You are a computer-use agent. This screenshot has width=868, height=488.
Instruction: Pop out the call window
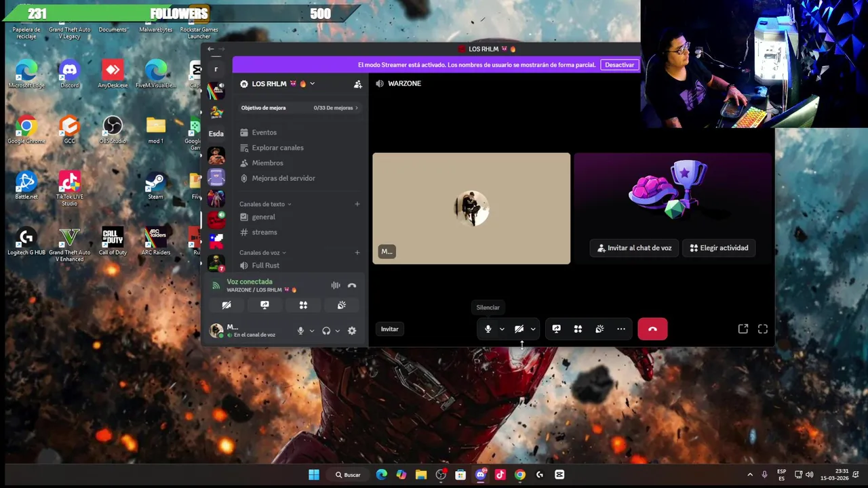click(x=743, y=329)
